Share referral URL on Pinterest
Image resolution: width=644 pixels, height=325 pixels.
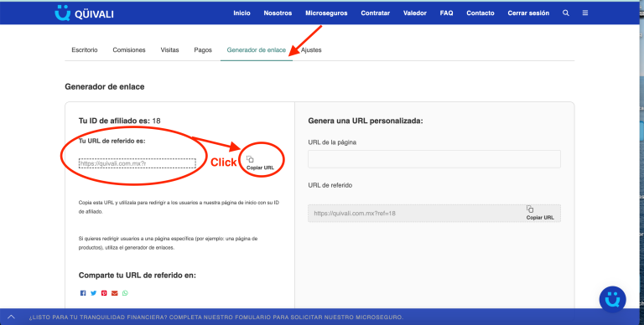104,293
